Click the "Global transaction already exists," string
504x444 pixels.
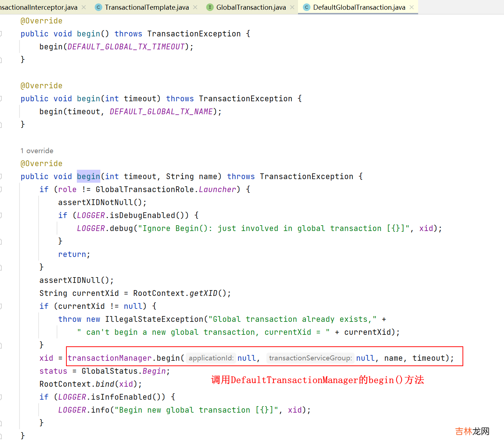tap(293, 319)
